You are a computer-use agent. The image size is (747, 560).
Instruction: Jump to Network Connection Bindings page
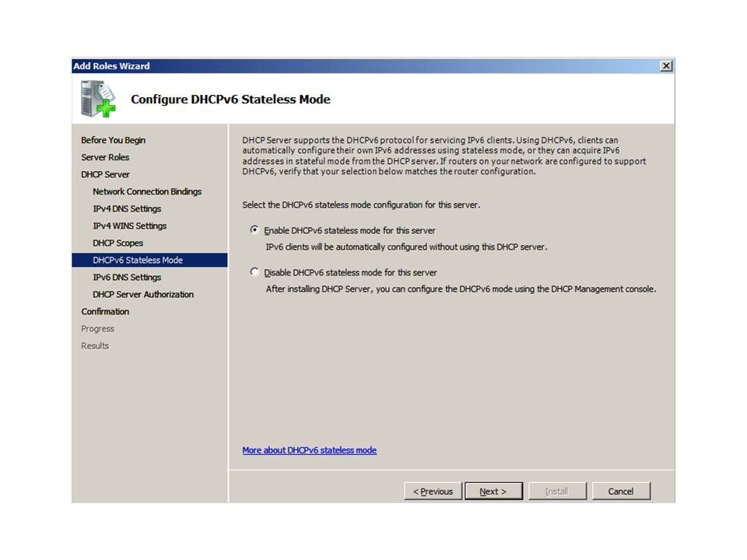pos(147,191)
